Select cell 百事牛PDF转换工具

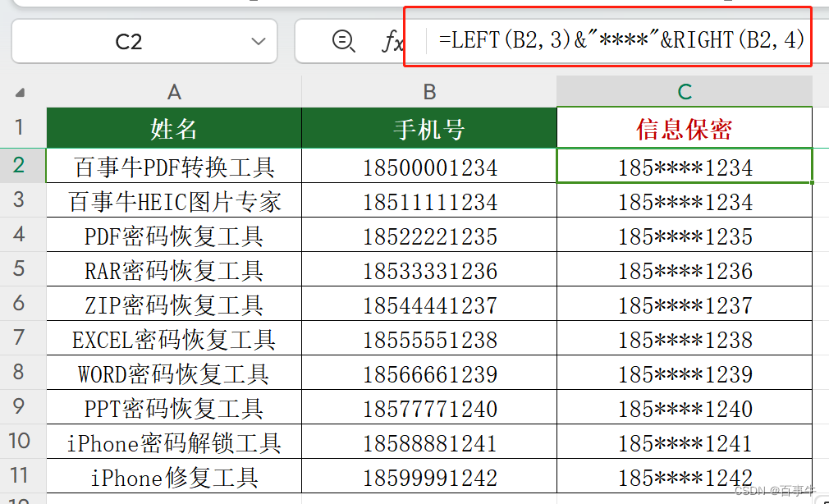(x=174, y=166)
